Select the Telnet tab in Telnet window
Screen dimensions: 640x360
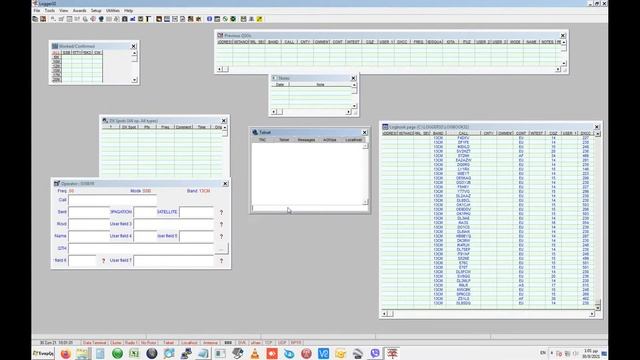click(284, 140)
